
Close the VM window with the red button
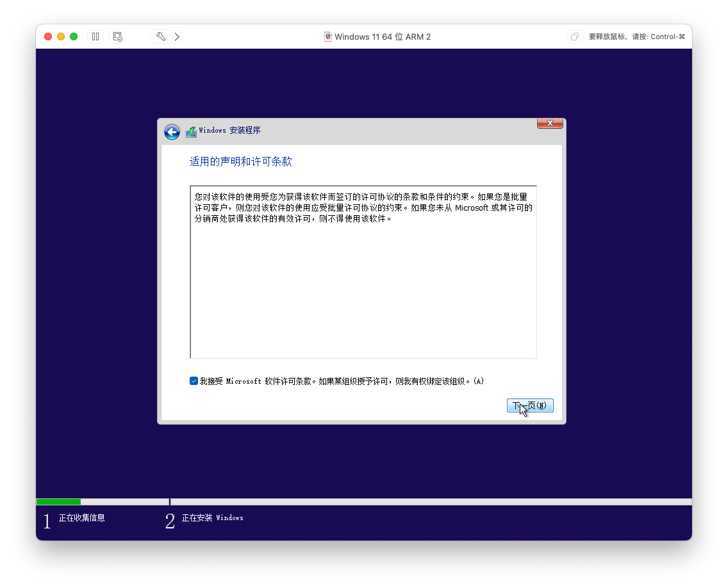pos(48,37)
